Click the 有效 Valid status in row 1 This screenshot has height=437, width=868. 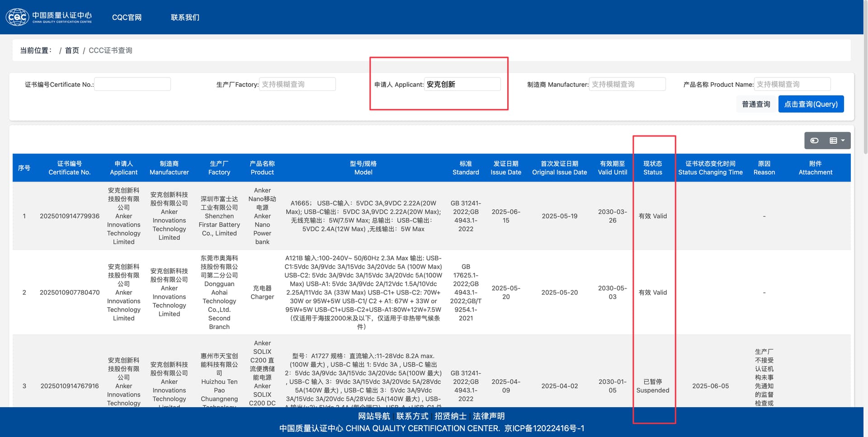pos(653,216)
